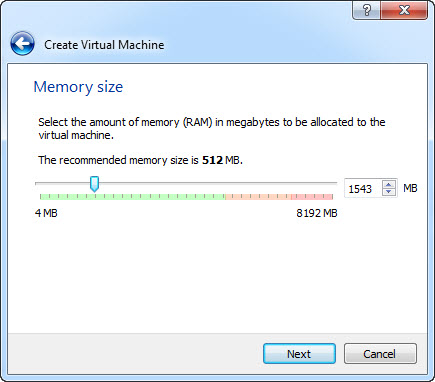Viewport: 435px width, 382px height.
Task: Proceed by clicking the Next button
Action: point(299,354)
